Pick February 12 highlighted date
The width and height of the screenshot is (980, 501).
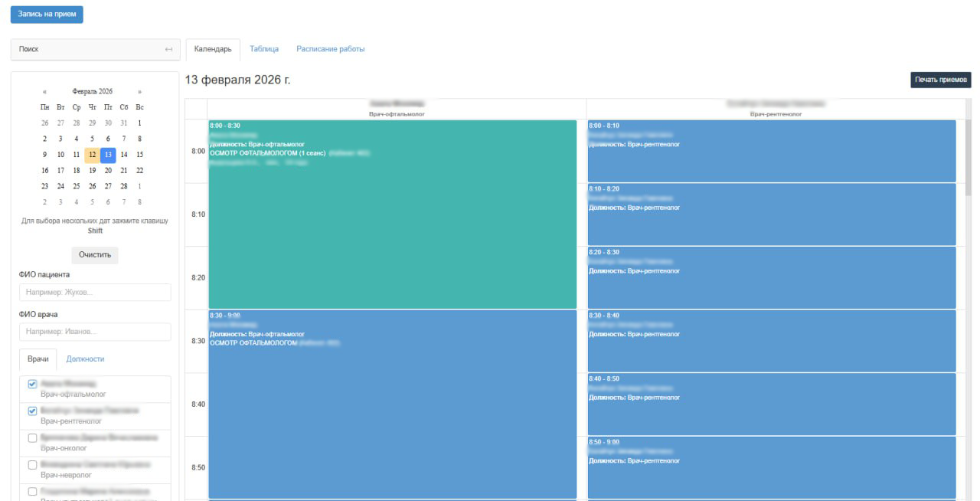tap(92, 155)
